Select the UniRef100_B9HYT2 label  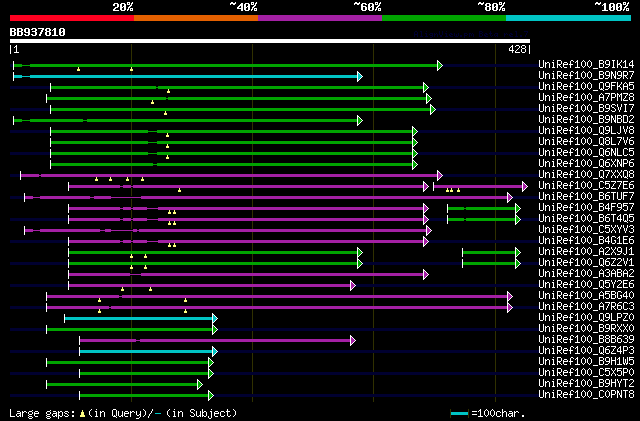coord(586,384)
